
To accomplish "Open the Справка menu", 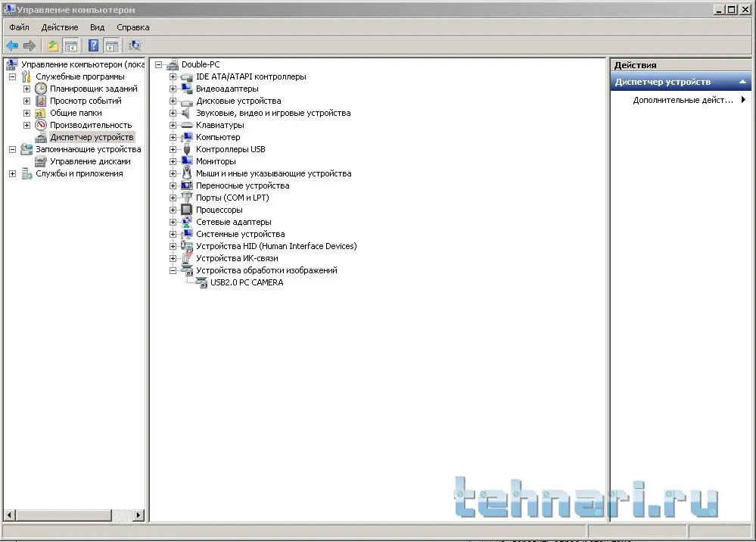I will [133, 27].
